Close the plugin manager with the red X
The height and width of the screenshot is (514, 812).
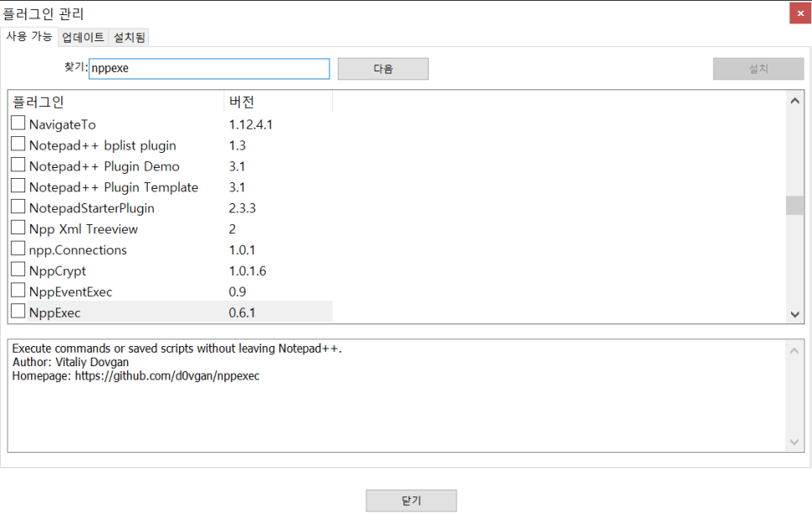tap(800, 13)
